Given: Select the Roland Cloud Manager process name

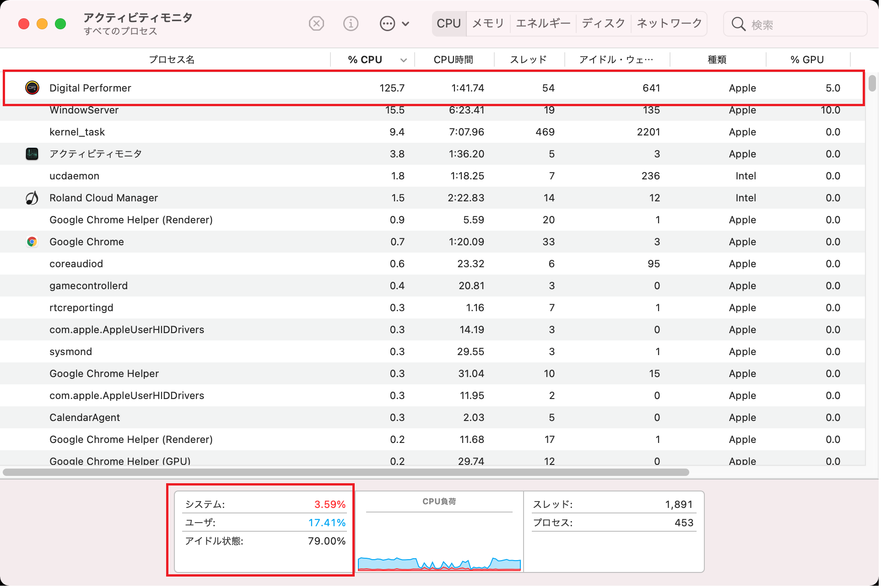Looking at the screenshot, I should [104, 198].
